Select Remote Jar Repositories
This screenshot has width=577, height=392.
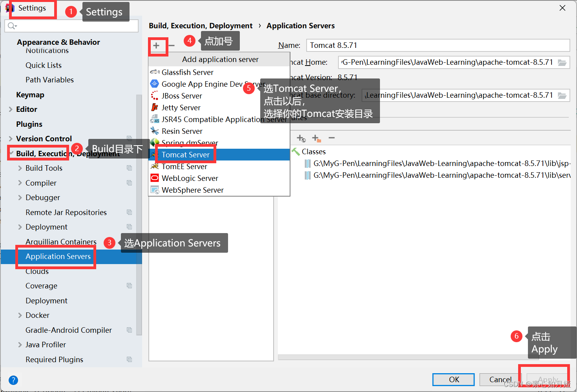[66, 212]
